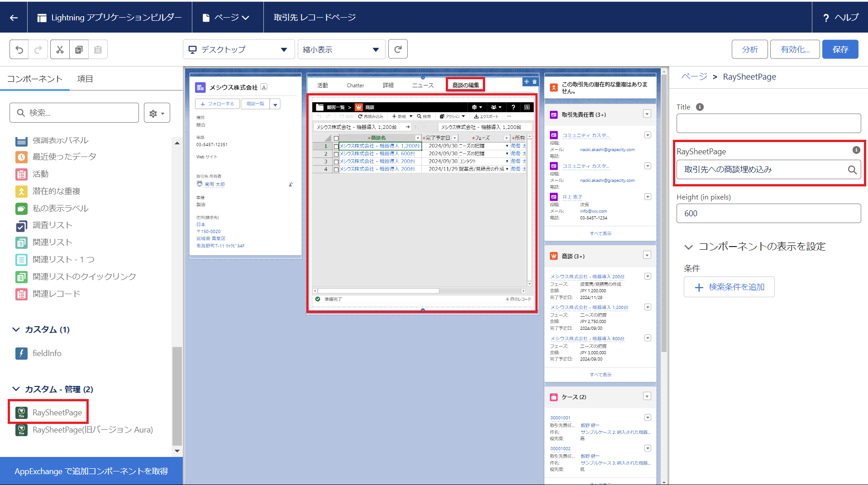Click the 有効化... button
Image resolution: width=868 pixels, height=485 pixels.
click(795, 49)
